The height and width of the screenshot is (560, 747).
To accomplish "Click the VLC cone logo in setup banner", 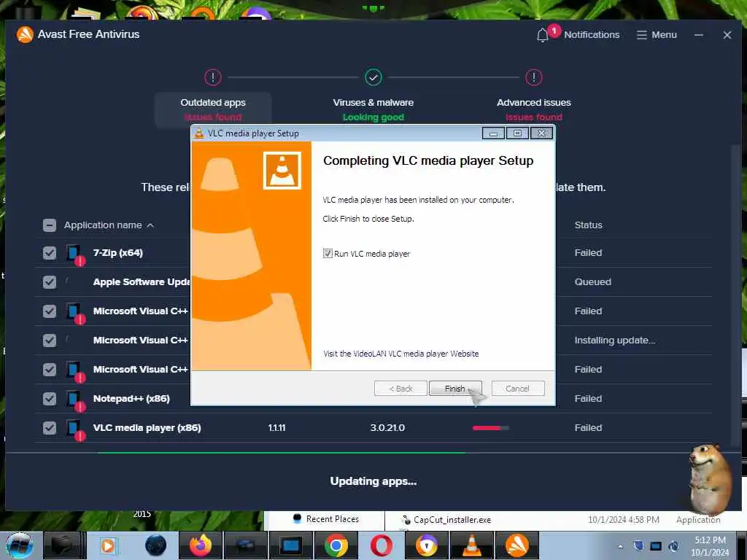I will coord(282,171).
